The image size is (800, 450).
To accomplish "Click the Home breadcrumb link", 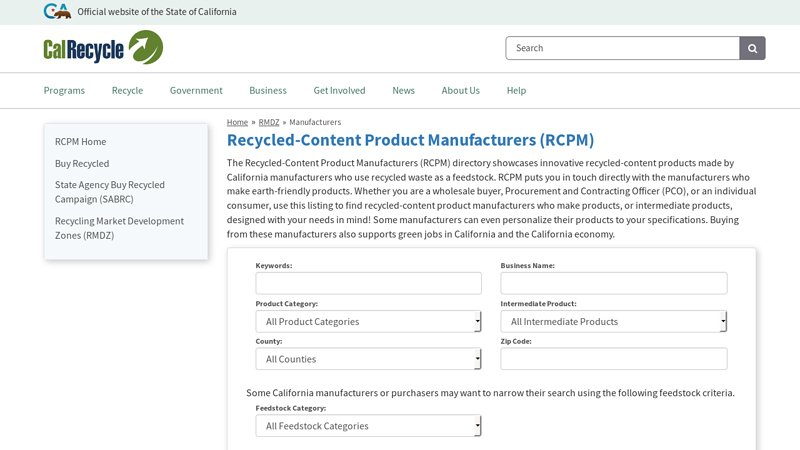I will pos(237,122).
